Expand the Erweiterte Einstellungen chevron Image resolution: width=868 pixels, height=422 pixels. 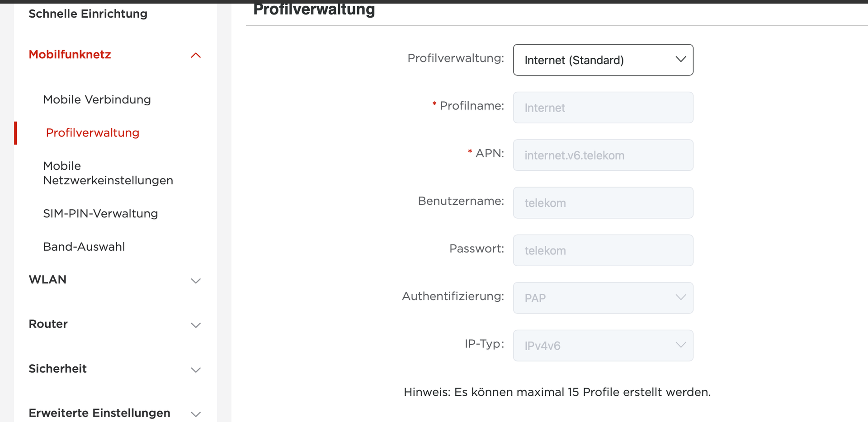click(196, 414)
